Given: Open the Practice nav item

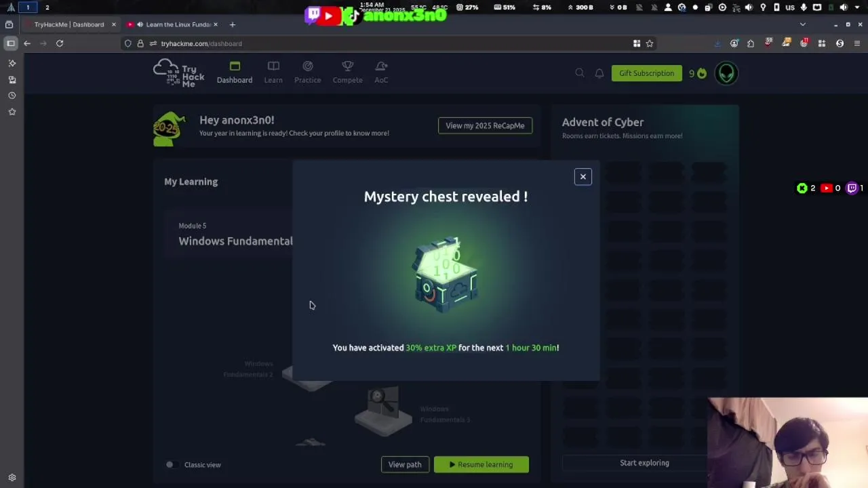Looking at the screenshot, I should 307,73.
